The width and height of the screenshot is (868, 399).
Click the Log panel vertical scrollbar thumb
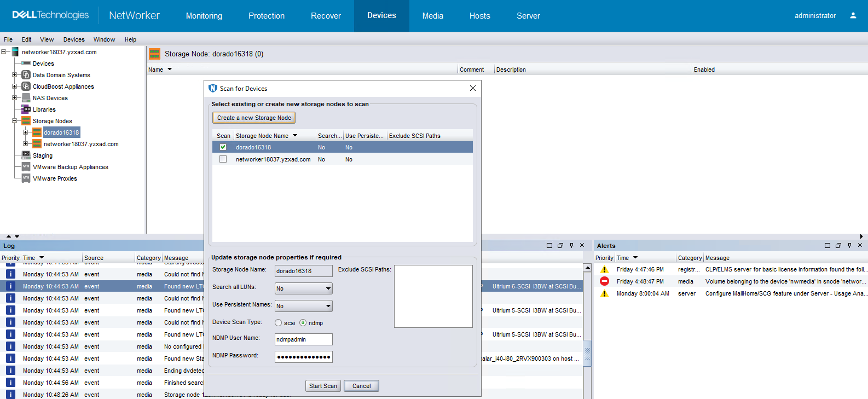[x=587, y=353]
